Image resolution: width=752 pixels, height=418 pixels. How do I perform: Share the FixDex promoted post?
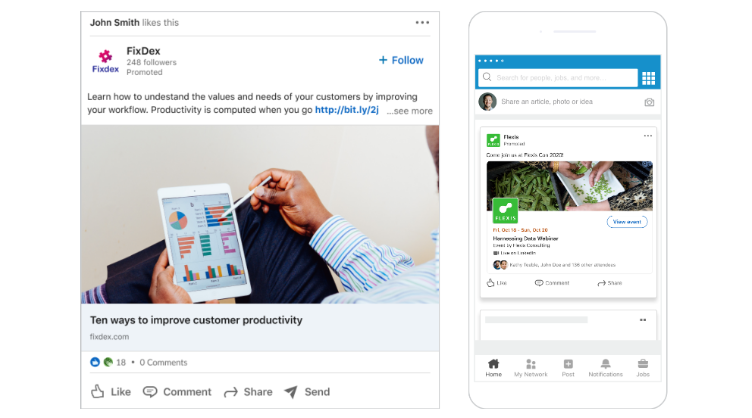247,392
